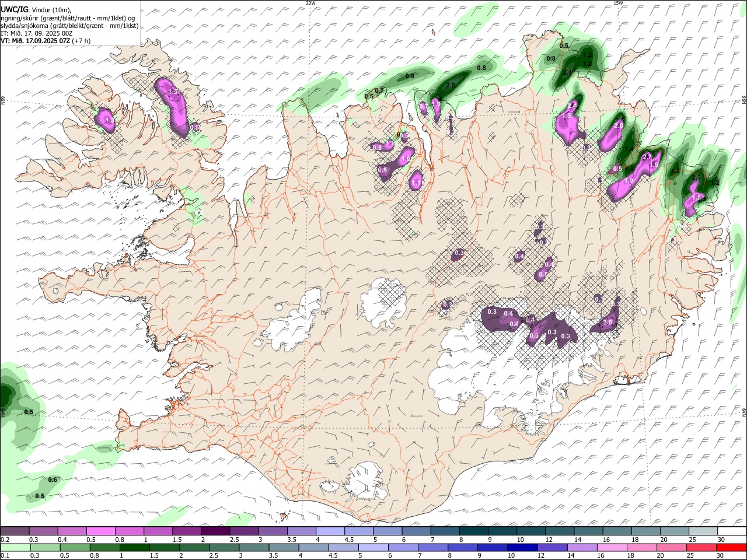
Task: Click the 25 label in the lower legend row
Action: coord(692,555)
